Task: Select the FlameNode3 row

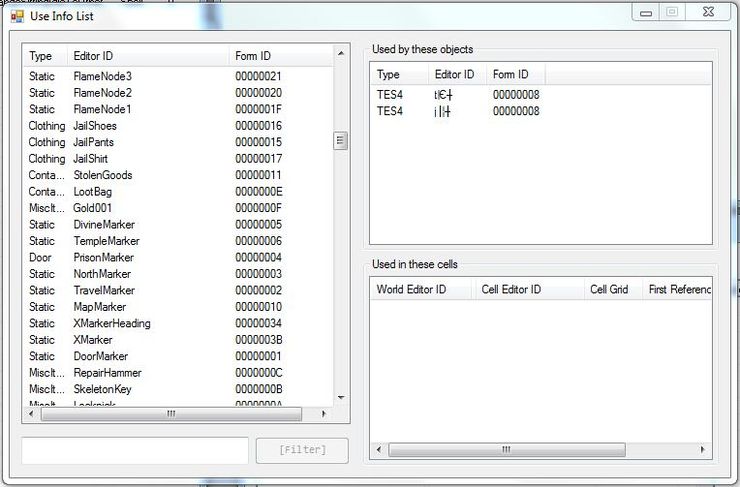Action: [102, 76]
